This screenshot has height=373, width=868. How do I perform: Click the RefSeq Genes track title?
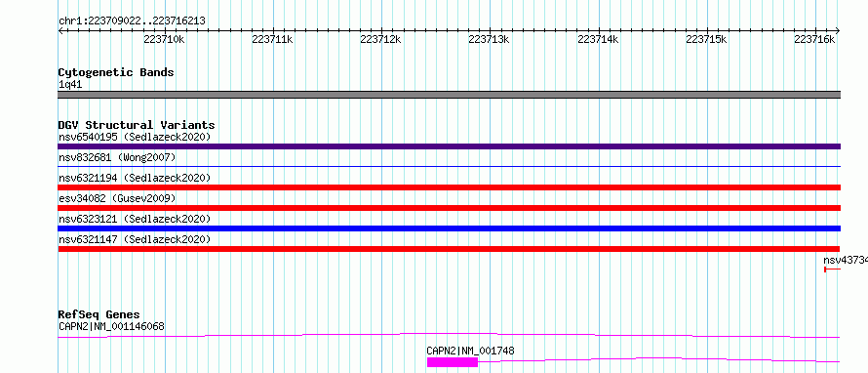[99, 314]
